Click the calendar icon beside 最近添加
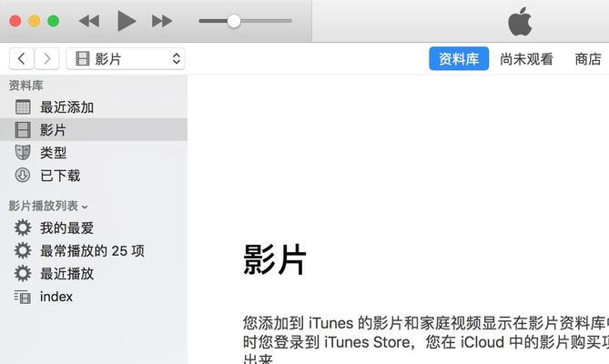 (x=23, y=107)
